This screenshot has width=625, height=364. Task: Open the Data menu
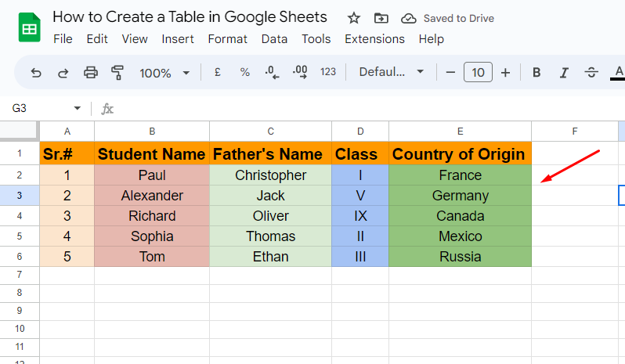point(274,39)
